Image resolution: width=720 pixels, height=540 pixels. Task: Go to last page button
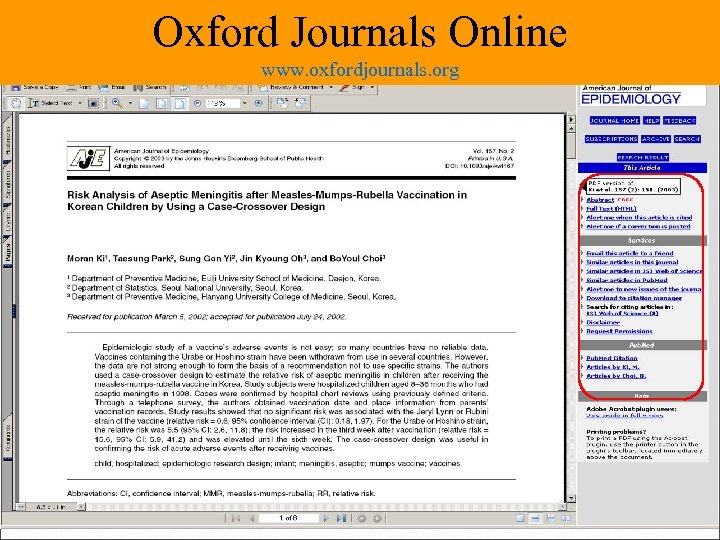coord(341,518)
